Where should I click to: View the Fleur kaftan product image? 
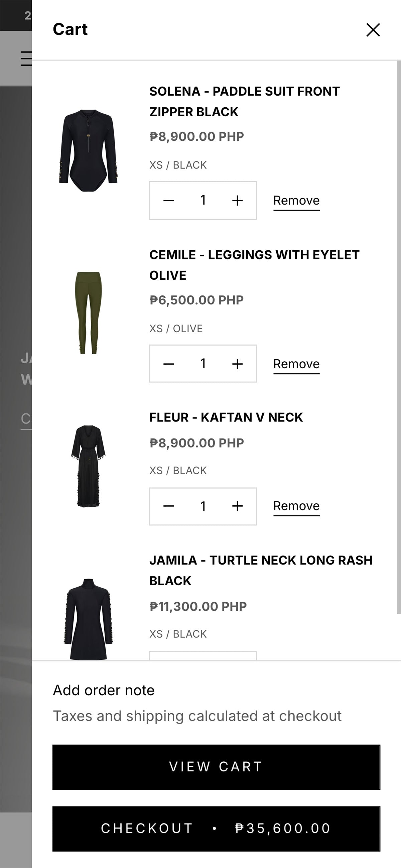coord(88,466)
